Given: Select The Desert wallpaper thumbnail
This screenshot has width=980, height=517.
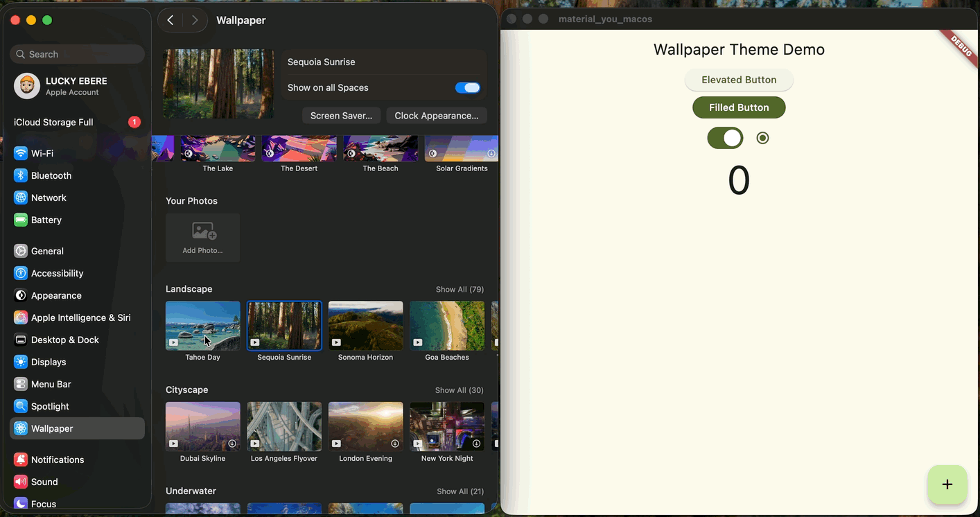Looking at the screenshot, I should (299, 148).
